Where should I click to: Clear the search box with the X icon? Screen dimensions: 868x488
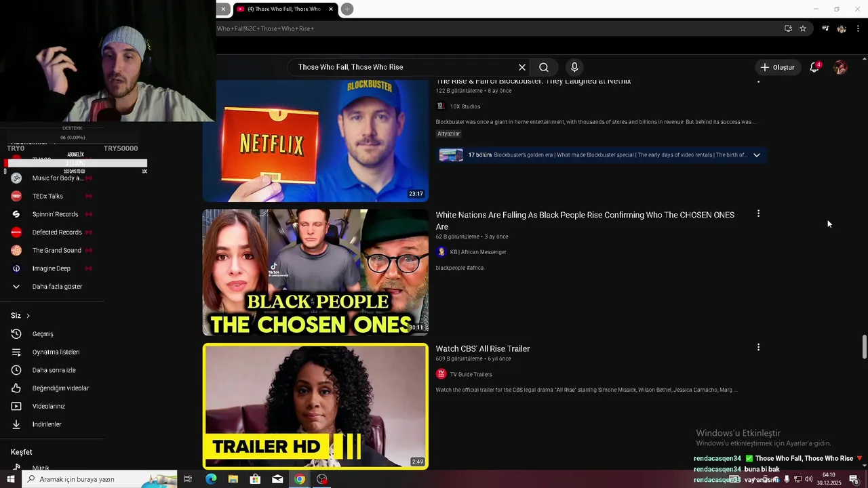point(522,67)
